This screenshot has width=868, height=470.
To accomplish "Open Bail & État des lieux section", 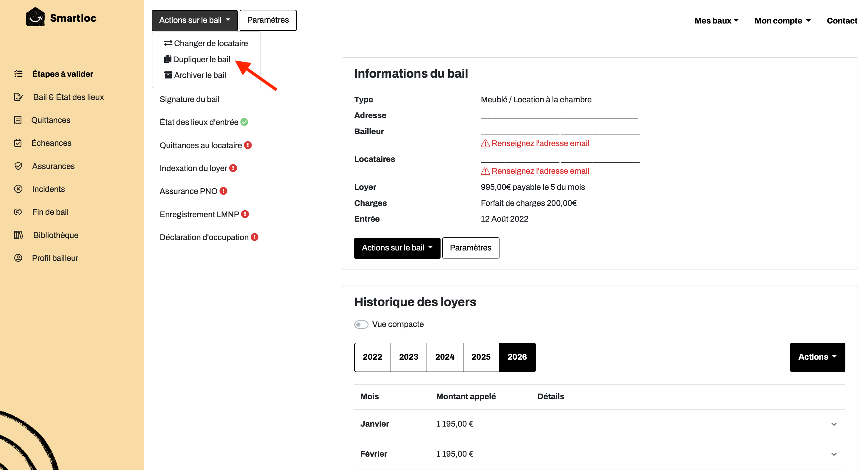I will [68, 97].
